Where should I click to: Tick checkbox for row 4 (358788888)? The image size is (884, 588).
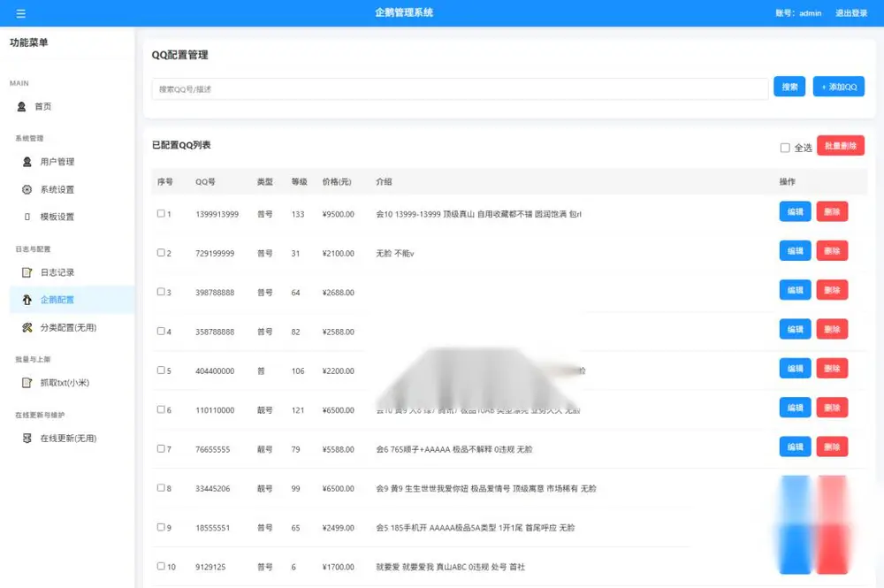pyautogui.click(x=161, y=331)
